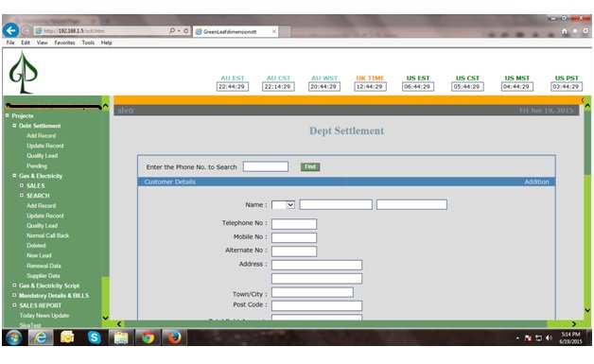Click the Mobile No input field
594x364 pixels.
tap(294, 237)
